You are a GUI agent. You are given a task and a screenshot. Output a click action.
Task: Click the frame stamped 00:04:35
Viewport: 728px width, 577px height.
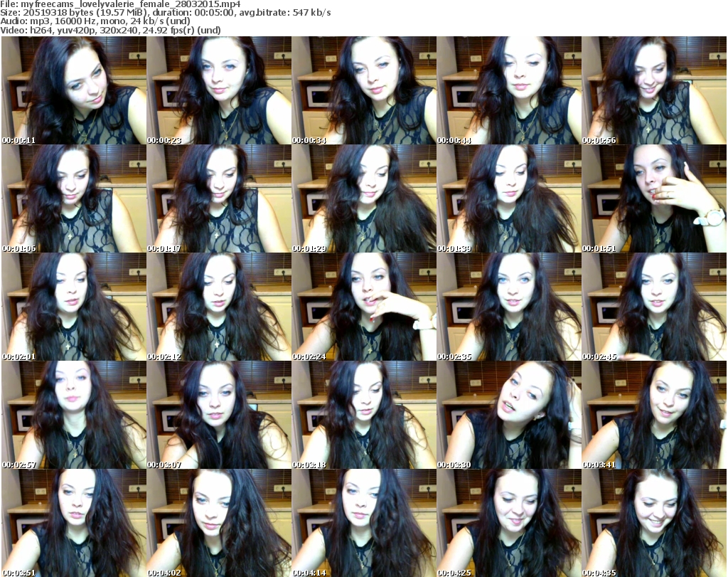click(x=654, y=523)
